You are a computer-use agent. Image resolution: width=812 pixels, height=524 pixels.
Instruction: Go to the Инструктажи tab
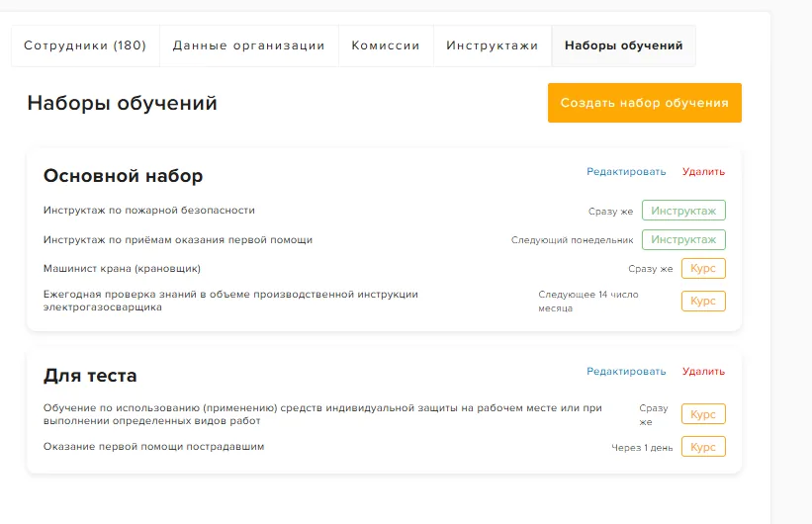(493, 45)
